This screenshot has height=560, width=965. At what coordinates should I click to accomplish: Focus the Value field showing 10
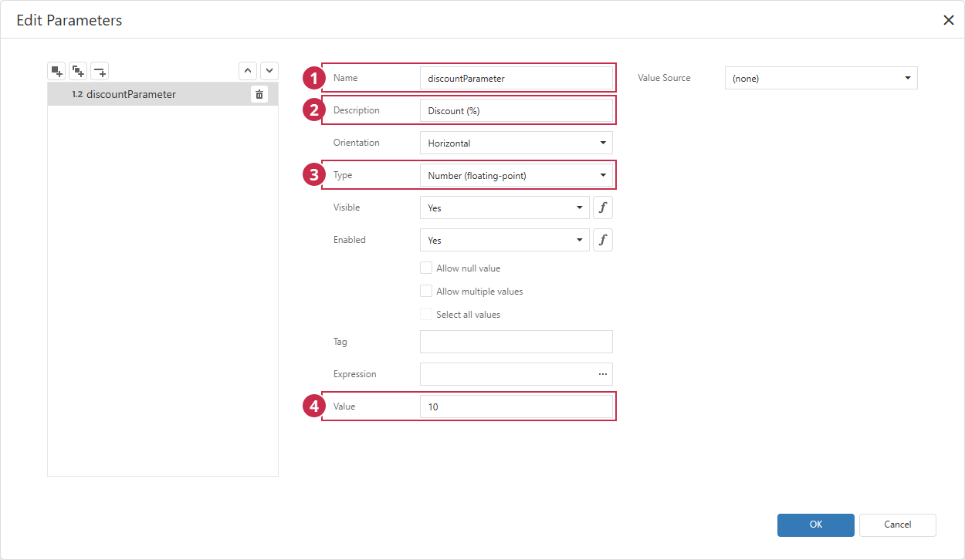click(516, 407)
